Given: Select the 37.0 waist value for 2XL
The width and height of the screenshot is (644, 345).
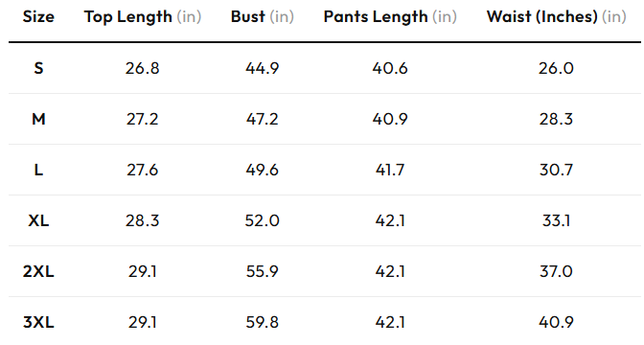Looking at the screenshot, I should (x=556, y=271).
